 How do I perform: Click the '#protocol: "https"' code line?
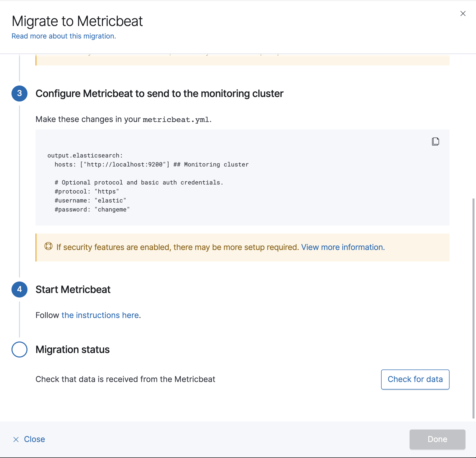point(87,191)
